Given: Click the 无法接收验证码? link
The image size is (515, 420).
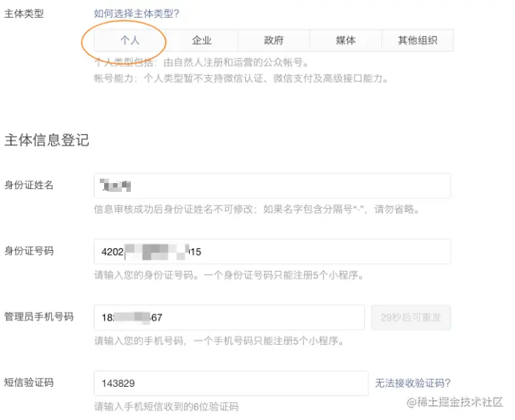Looking at the screenshot, I should tap(412, 382).
